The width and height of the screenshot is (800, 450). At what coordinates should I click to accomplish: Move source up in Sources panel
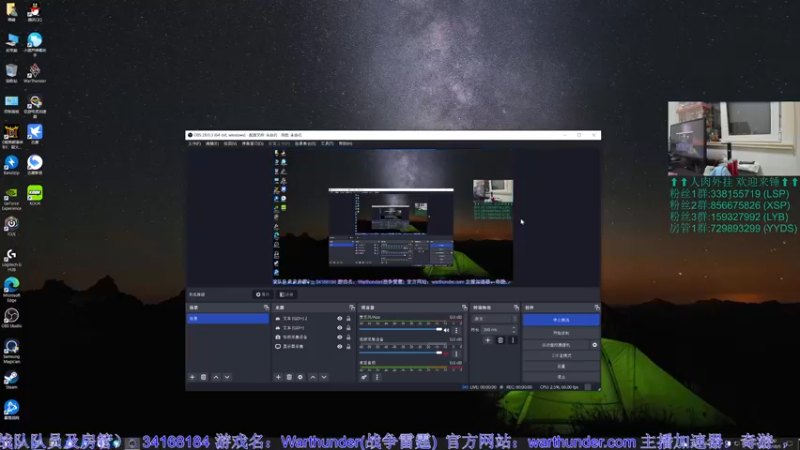(x=313, y=377)
